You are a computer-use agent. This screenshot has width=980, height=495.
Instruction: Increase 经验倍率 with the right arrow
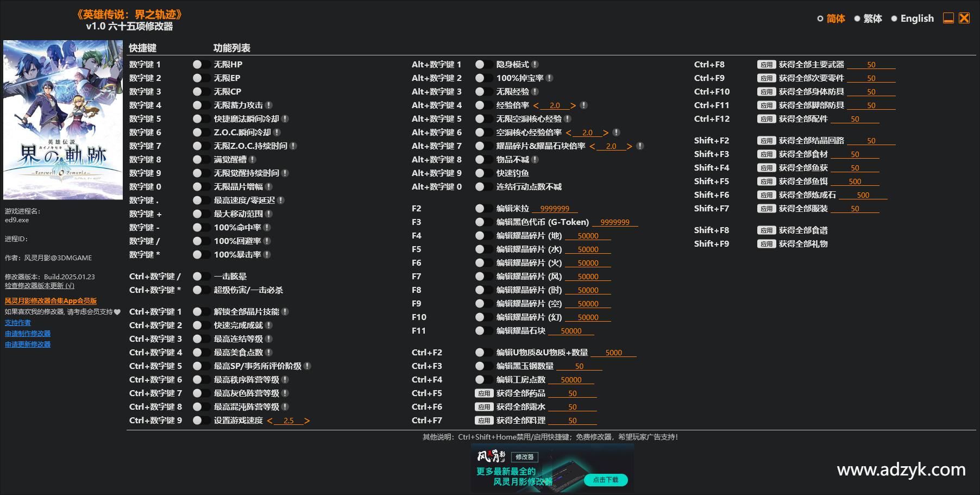573,105
